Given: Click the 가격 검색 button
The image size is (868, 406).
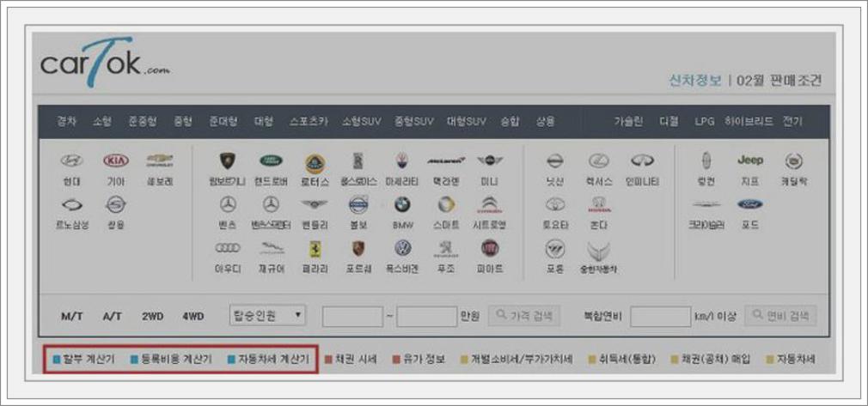Looking at the screenshot, I should [523, 316].
